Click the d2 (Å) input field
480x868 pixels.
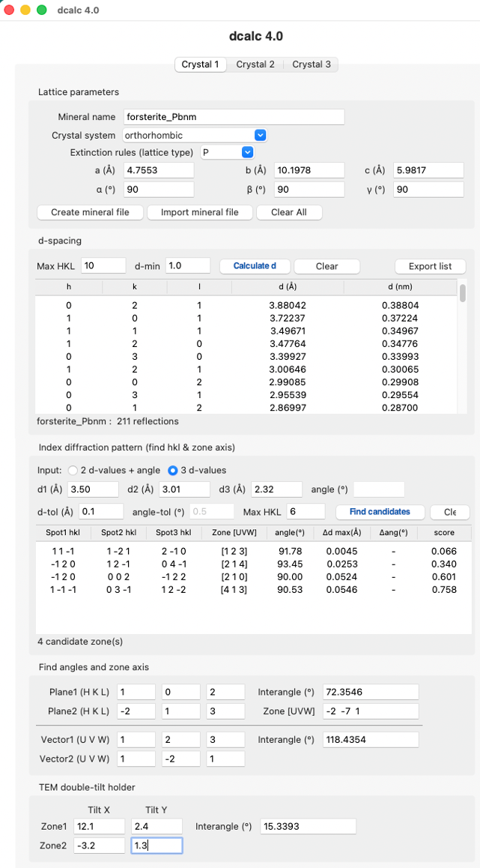(185, 489)
